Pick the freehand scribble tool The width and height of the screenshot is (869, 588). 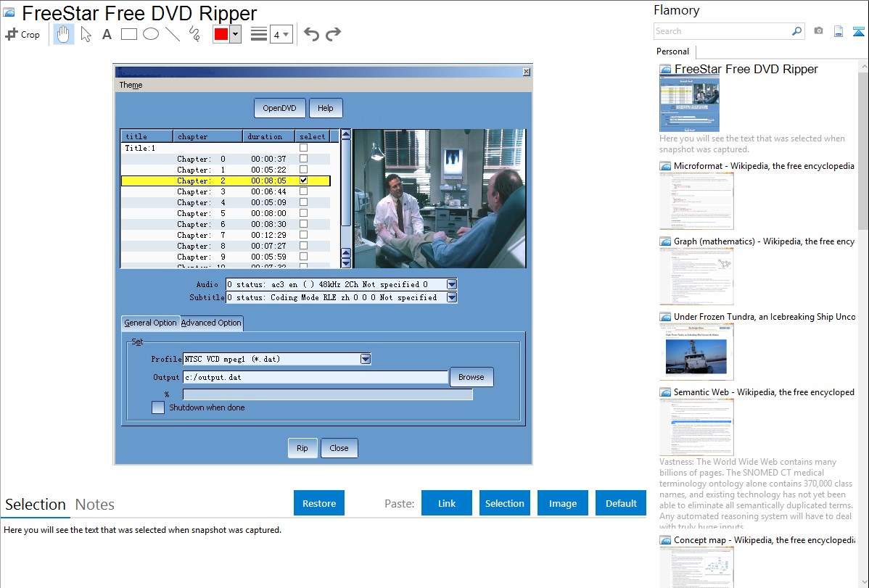tap(194, 34)
